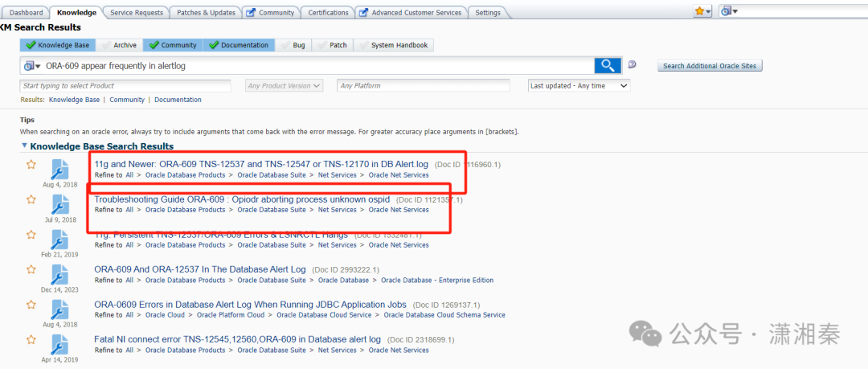The width and height of the screenshot is (868, 369).
Task: Open Any Product Version dropdown
Action: tap(285, 85)
